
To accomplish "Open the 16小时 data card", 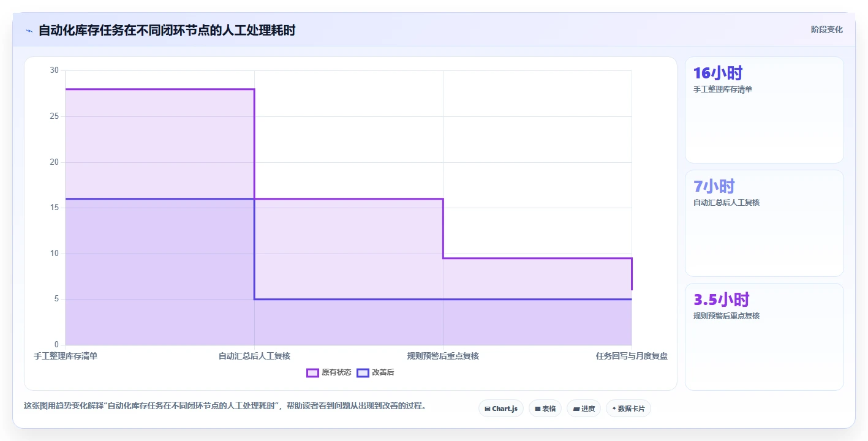I will tap(764, 110).
